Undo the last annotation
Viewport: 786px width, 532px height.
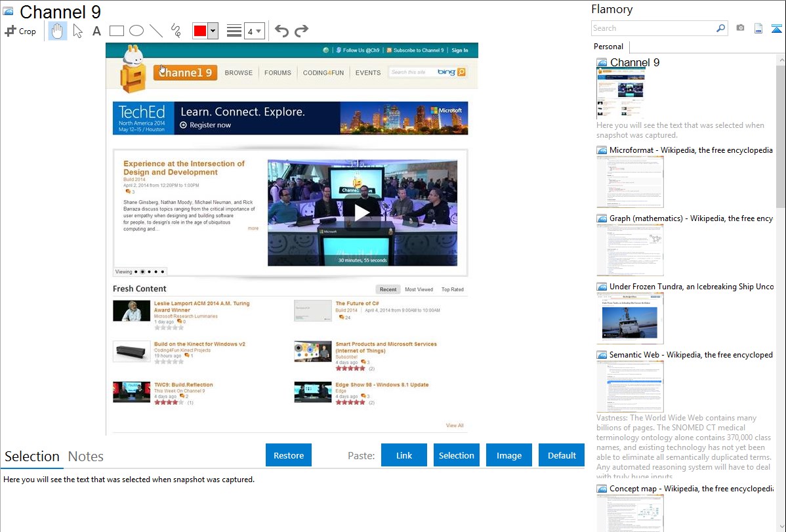(x=281, y=31)
